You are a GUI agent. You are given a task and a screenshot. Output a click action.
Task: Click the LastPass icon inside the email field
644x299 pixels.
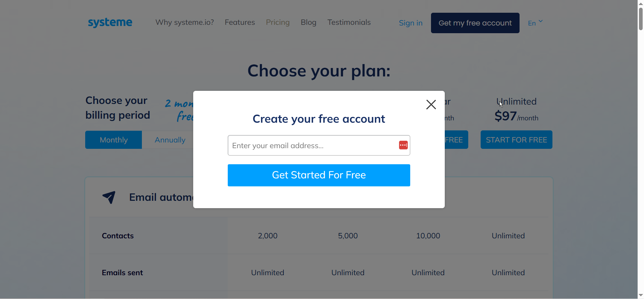(x=403, y=145)
